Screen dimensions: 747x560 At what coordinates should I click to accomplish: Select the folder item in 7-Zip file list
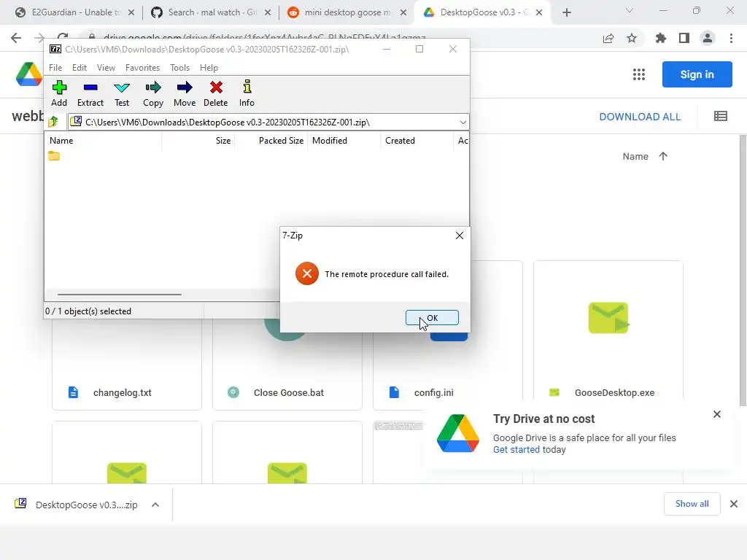(x=54, y=156)
